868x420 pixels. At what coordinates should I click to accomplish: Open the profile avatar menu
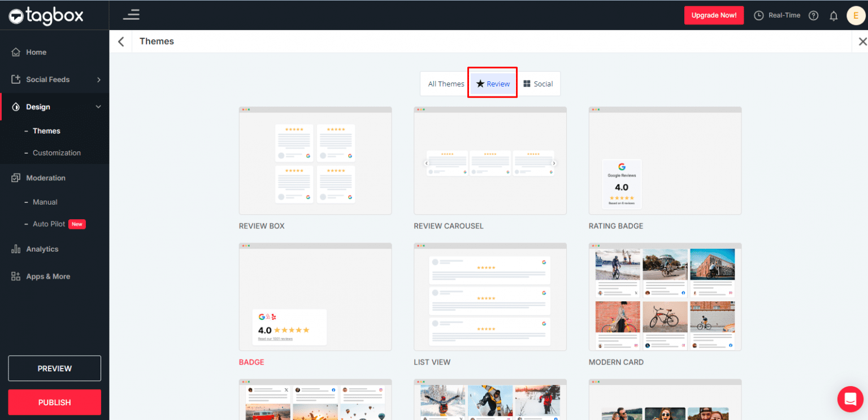[x=856, y=15]
